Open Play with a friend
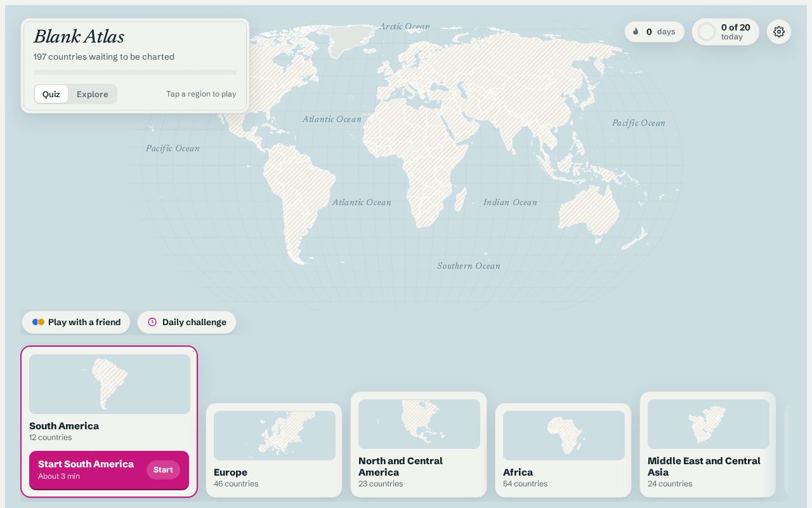 [x=76, y=322]
